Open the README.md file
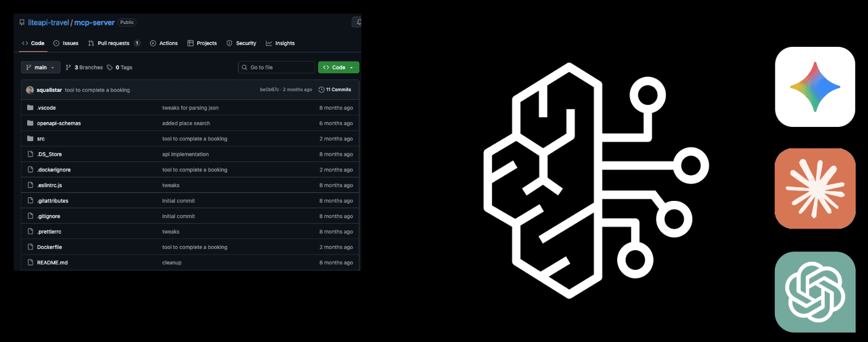 point(52,263)
